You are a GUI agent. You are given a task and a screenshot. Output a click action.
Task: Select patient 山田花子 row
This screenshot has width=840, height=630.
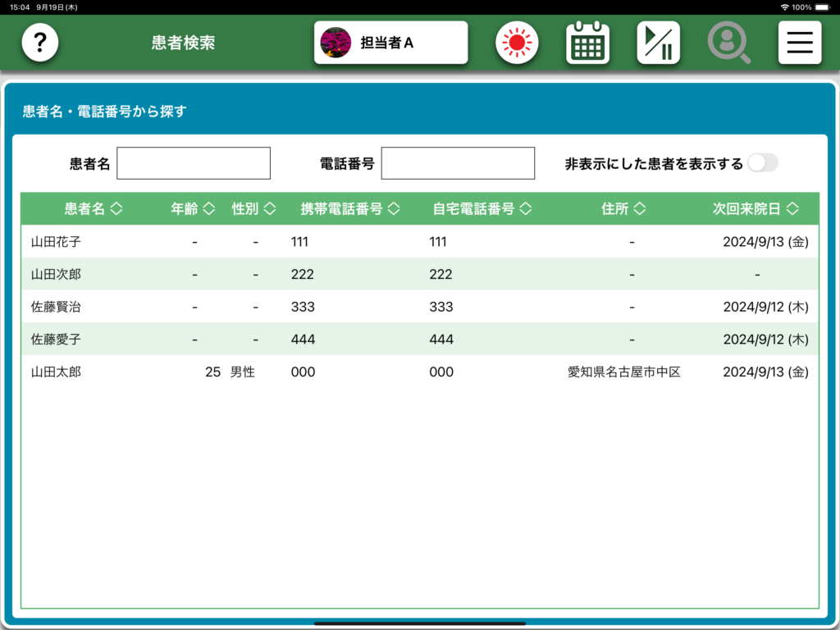point(56,242)
